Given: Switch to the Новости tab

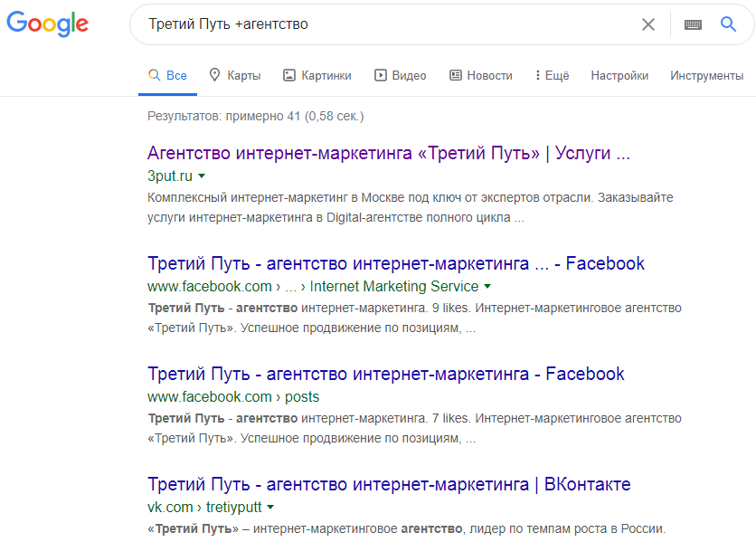Looking at the screenshot, I should click(481, 75).
